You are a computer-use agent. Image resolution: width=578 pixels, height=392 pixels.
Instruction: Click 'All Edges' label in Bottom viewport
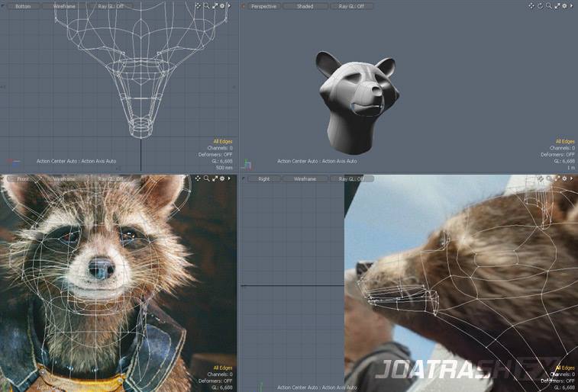click(x=223, y=141)
